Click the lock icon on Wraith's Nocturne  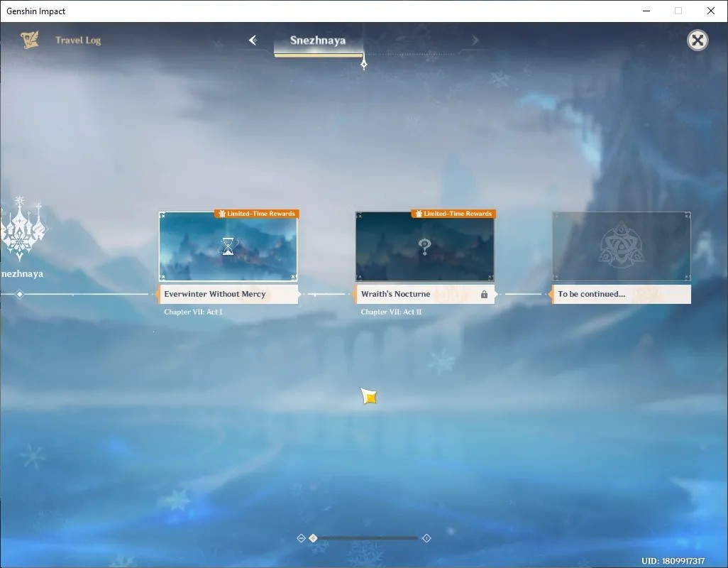coord(484,295)
